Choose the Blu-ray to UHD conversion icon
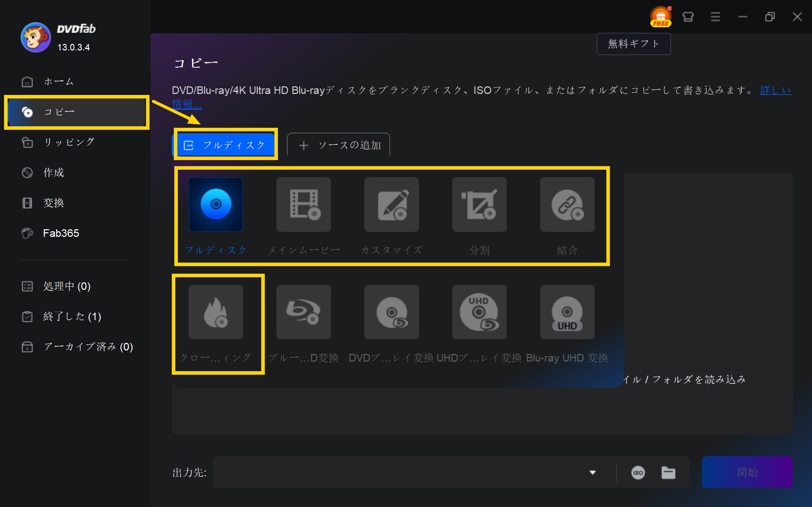812x507 pixels. (x=567, y=312)
